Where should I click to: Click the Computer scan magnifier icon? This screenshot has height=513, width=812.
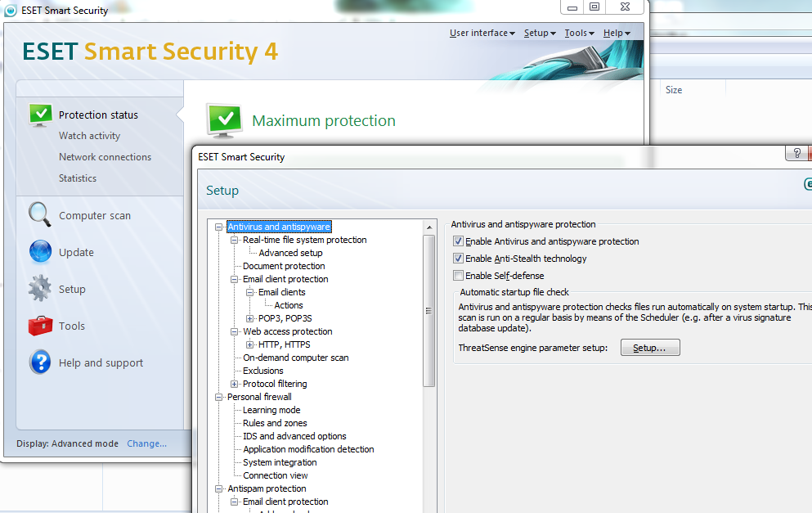pos(40,214)
